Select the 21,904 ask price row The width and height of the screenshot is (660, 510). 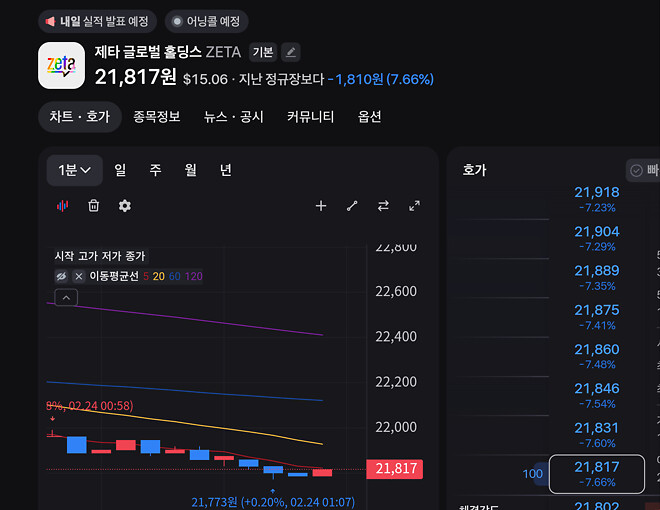(x=597, y=238)
